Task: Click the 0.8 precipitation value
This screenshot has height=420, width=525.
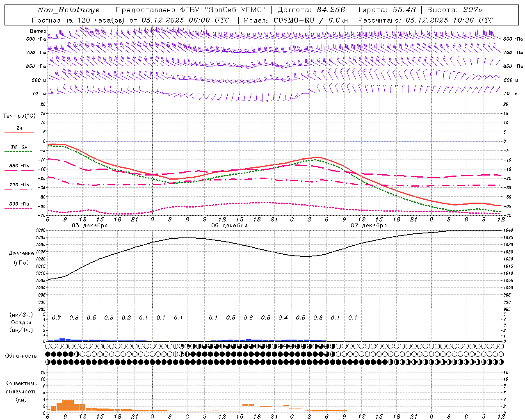Action: click(x=74, y=318)
